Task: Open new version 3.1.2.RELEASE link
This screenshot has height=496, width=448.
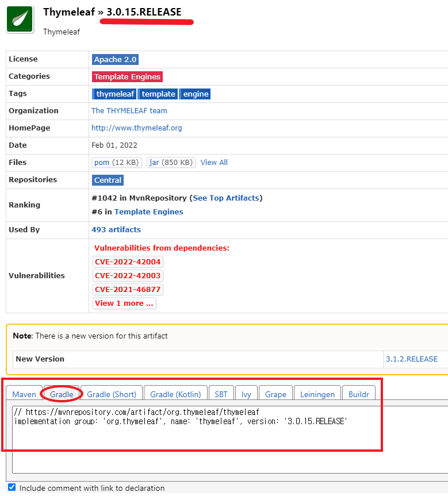Action: point(412,359)
